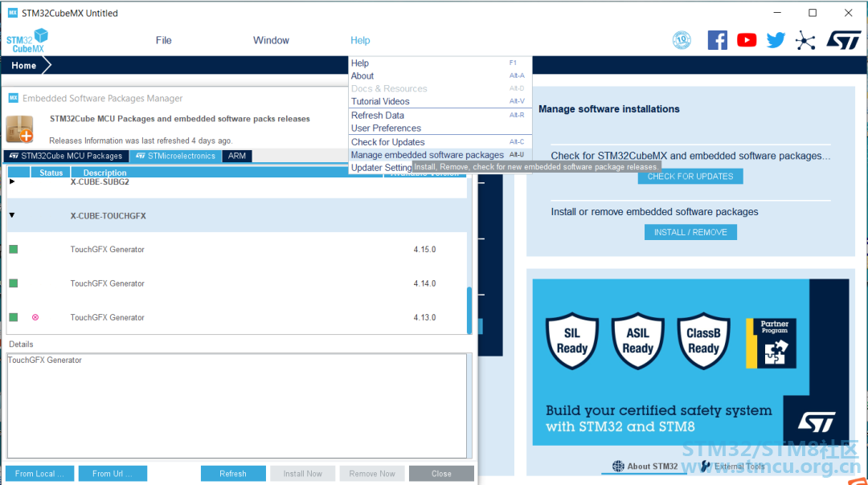The width and height of the screenshot is (868, 485).
Task: Click the safety system advertisement banner
Action: click(690, 362)
